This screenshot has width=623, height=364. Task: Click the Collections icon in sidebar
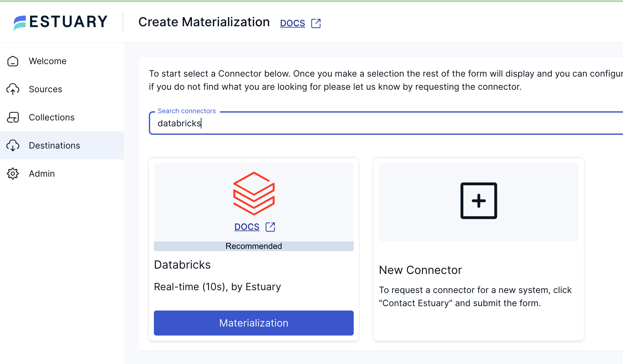click(13, 117)
